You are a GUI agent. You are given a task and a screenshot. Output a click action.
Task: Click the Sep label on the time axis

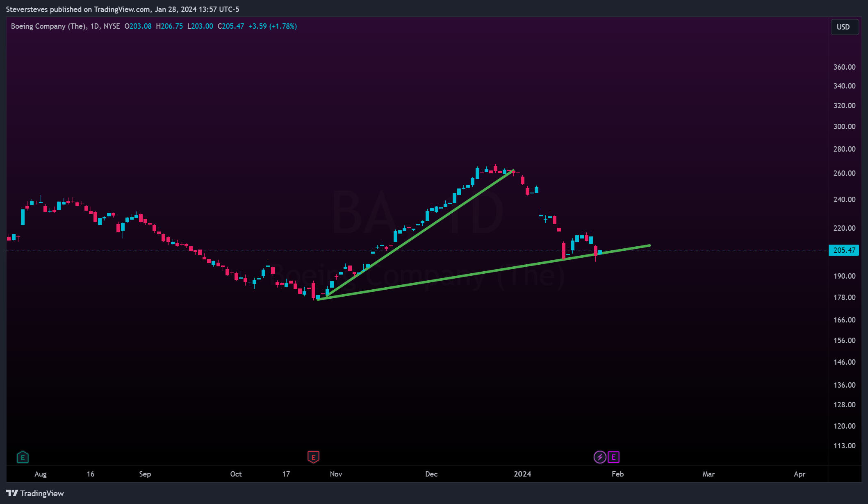tap(145, 474)
